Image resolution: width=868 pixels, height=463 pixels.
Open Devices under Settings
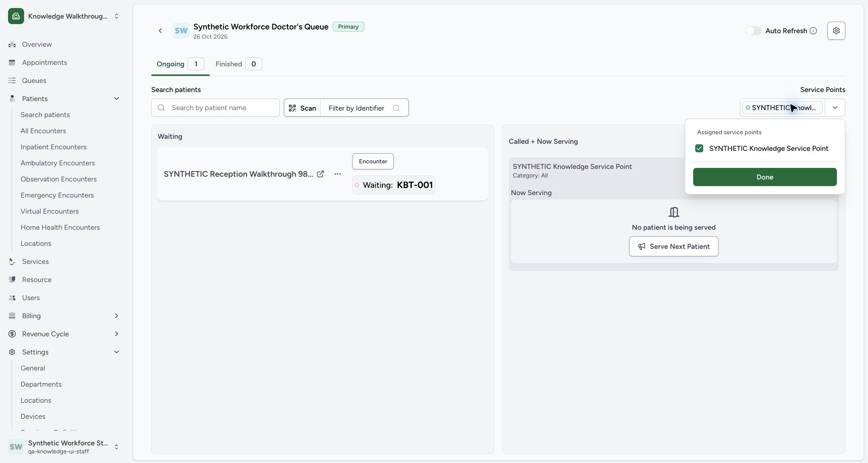click(33, 416)
